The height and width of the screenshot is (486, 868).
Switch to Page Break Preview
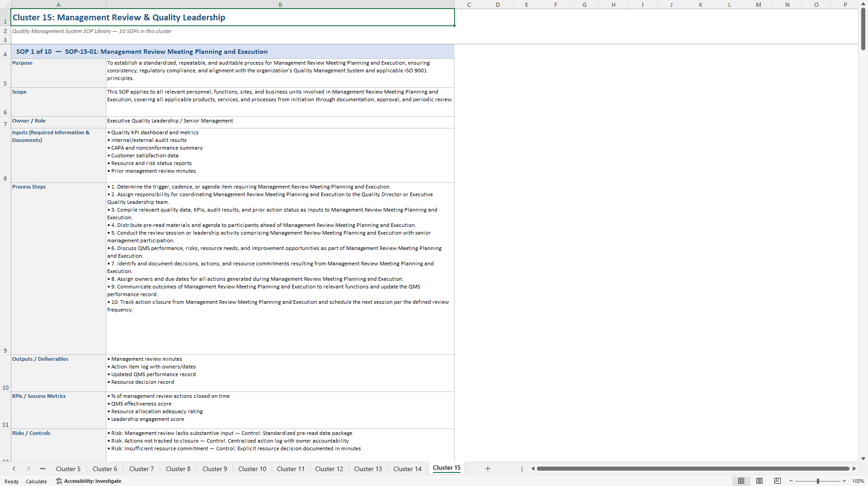[x=778, y=481]
